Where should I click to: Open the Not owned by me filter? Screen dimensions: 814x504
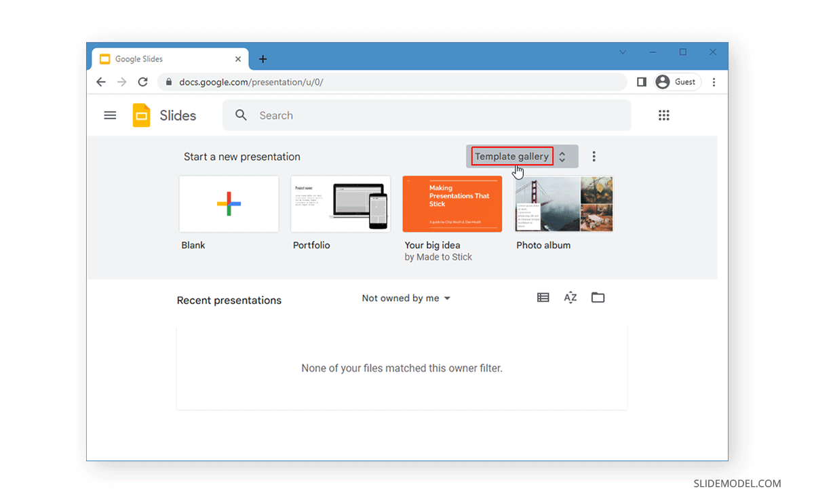coord(406,297)
